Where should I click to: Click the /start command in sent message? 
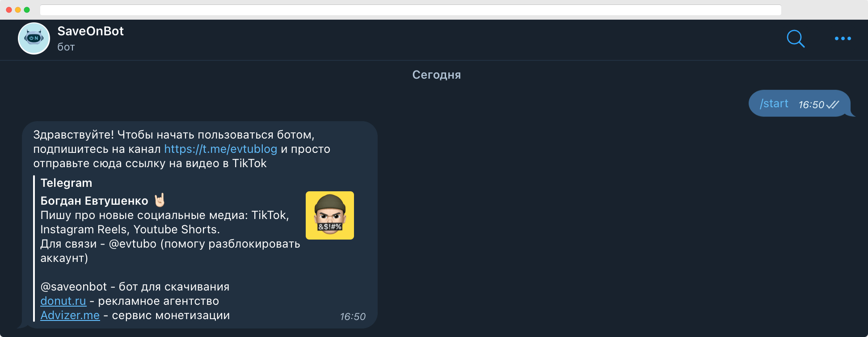point(774,104)
